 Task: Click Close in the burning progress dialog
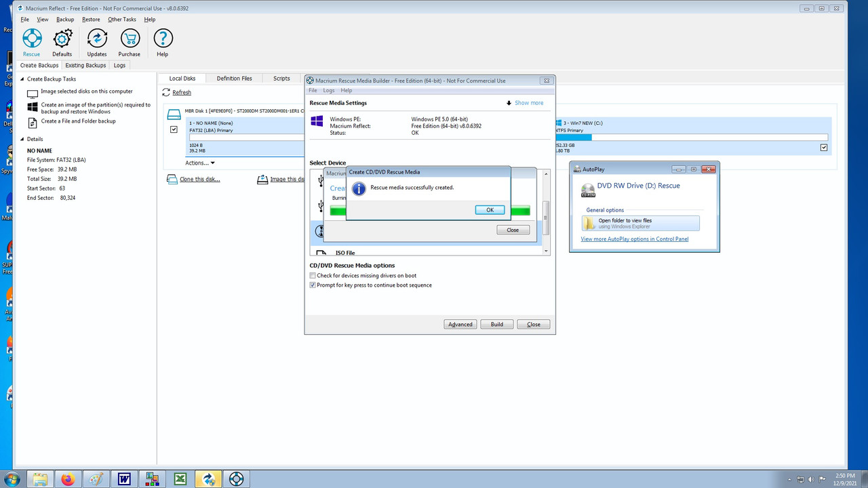point(513,230)
